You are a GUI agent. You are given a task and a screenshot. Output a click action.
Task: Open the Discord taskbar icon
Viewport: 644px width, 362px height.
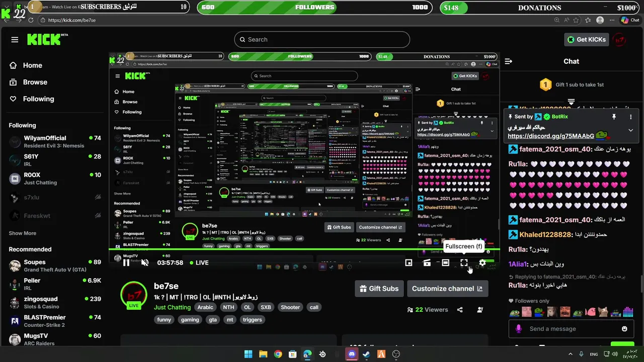point(352,354)
